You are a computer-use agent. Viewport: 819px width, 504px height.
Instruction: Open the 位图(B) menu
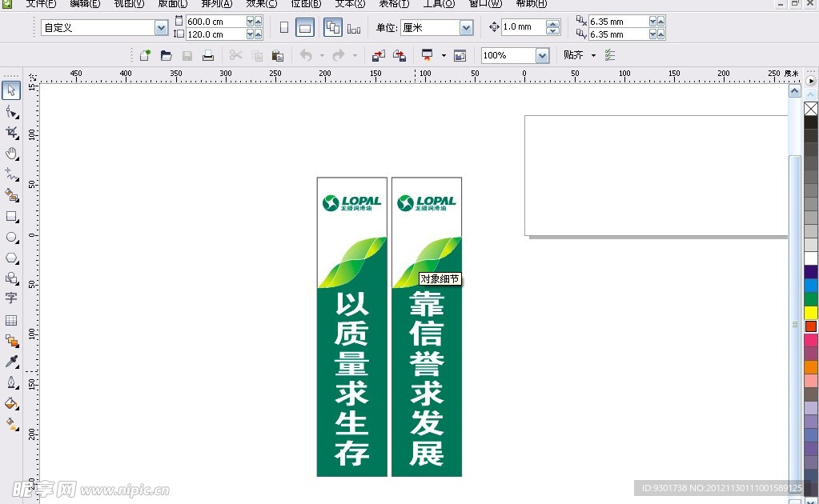pyautogui.click(x=306, y=4)
